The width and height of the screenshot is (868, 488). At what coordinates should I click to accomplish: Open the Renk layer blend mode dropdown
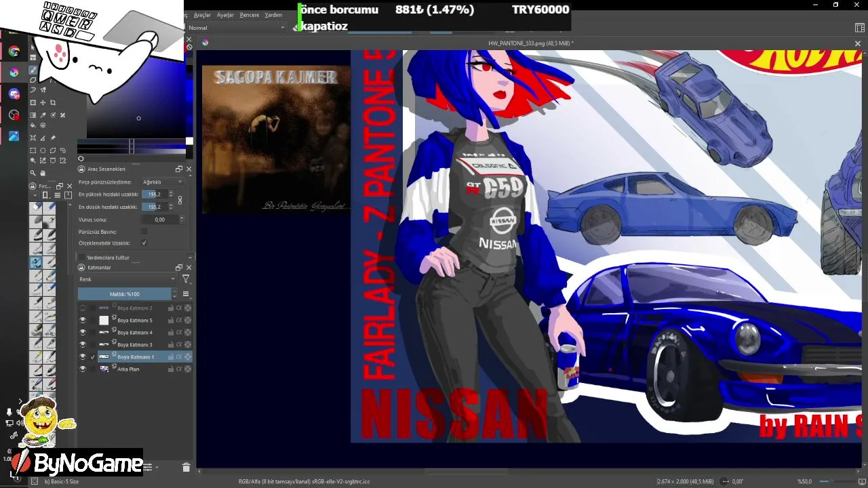point(127,279)
